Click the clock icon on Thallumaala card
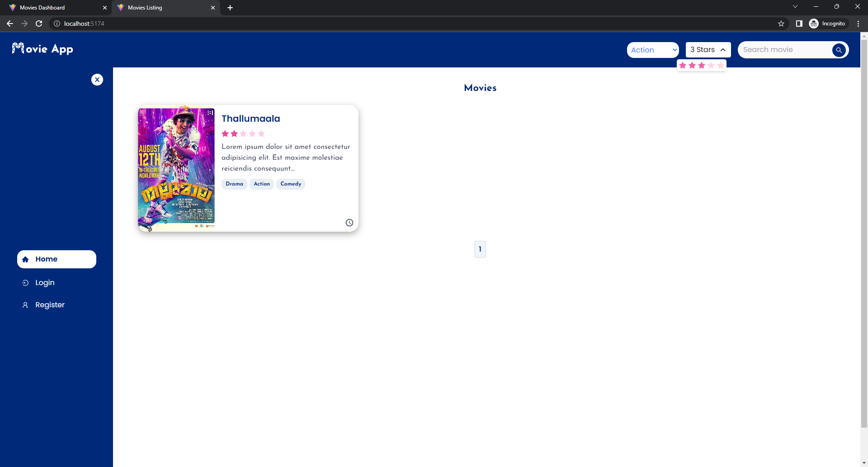868x467 pixels. 349,222
